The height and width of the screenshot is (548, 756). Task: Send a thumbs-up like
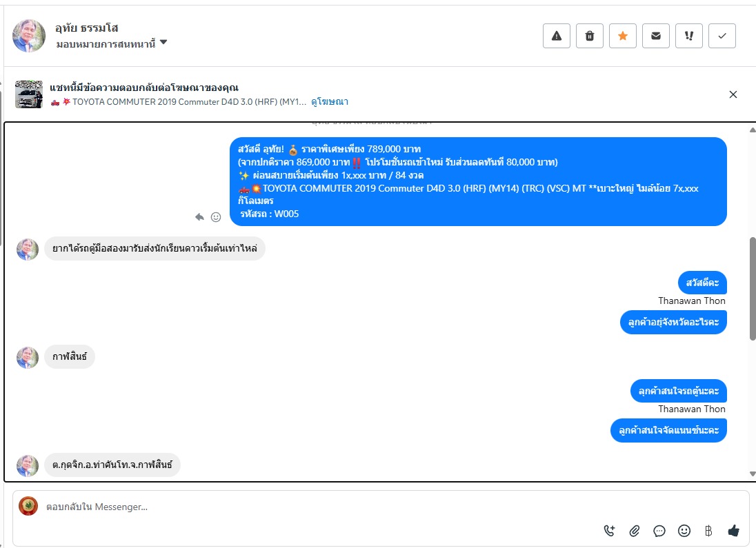733,531
